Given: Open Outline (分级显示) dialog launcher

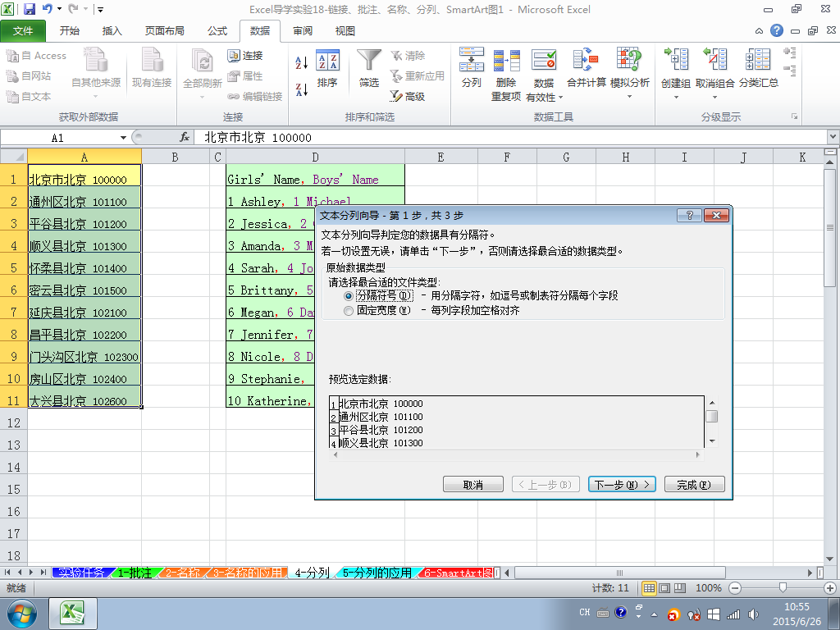Looking at the screenshot, I should pyautogui.click(x=794, y=116).
